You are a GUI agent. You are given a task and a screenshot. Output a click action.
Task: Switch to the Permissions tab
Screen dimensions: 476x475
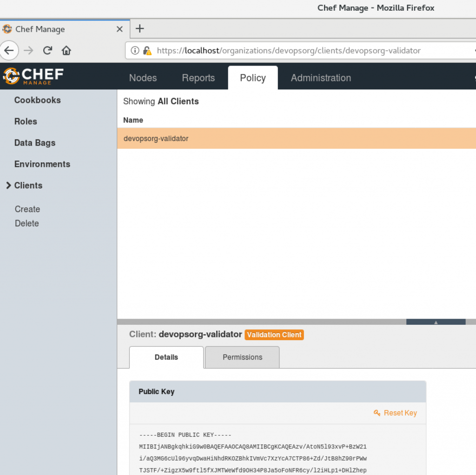click(x=242, y=357)
